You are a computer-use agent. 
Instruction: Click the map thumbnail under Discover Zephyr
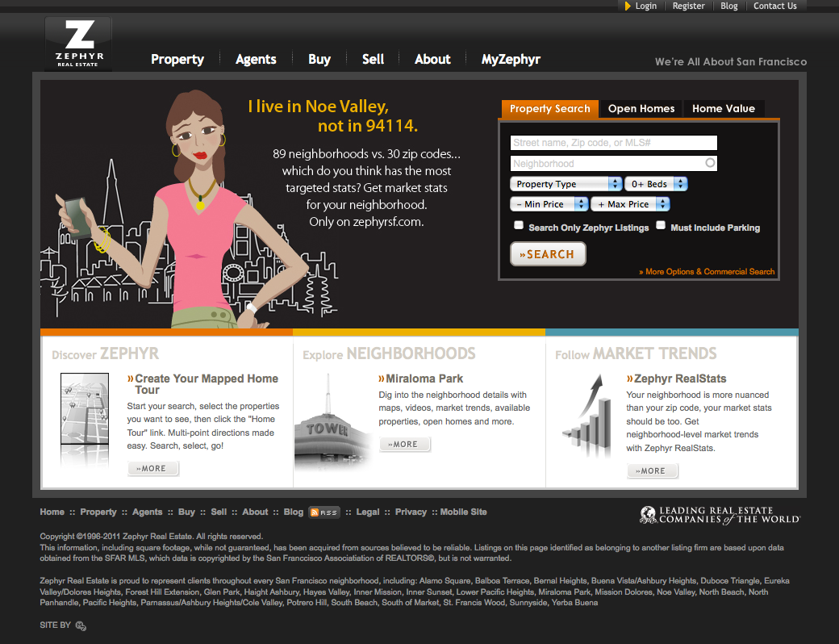(x=85, y=420)
